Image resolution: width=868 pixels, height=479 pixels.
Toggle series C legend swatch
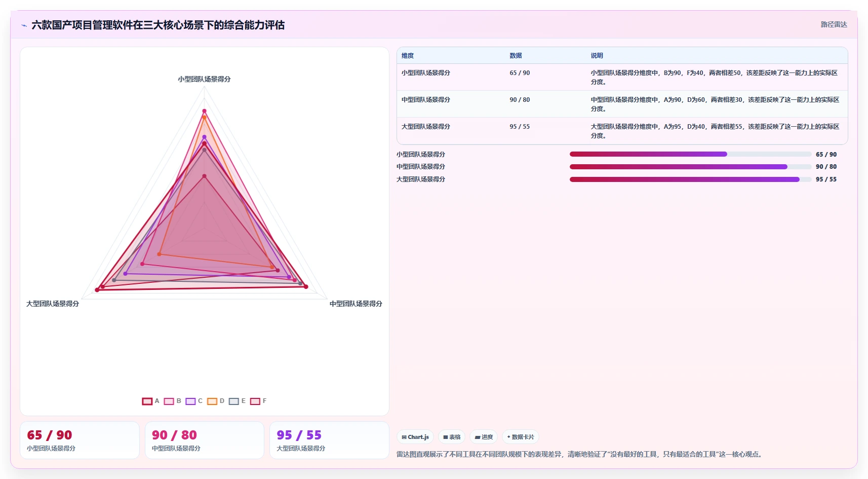click(x=190, y=401)
